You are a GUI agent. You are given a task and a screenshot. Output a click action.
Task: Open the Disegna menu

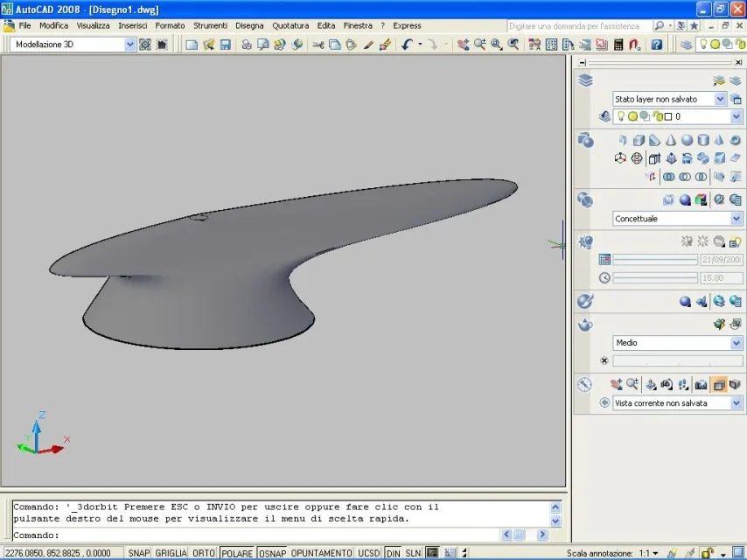tap(249, 25)
